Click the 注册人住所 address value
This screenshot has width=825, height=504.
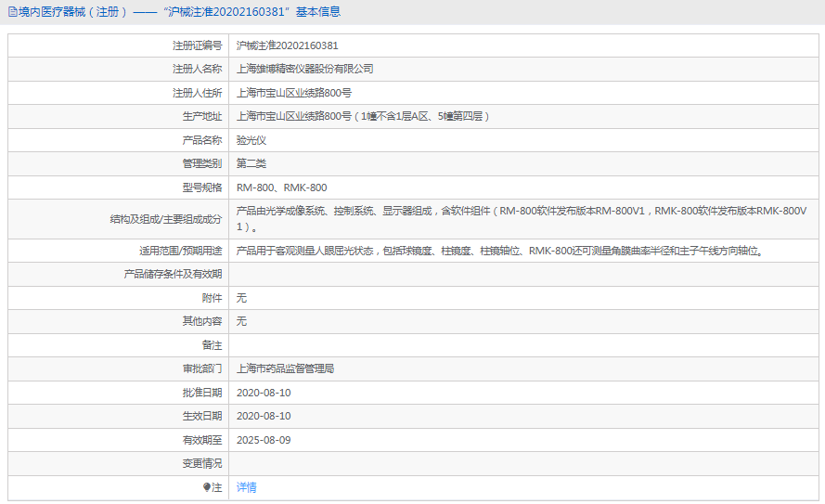[293, 93]
